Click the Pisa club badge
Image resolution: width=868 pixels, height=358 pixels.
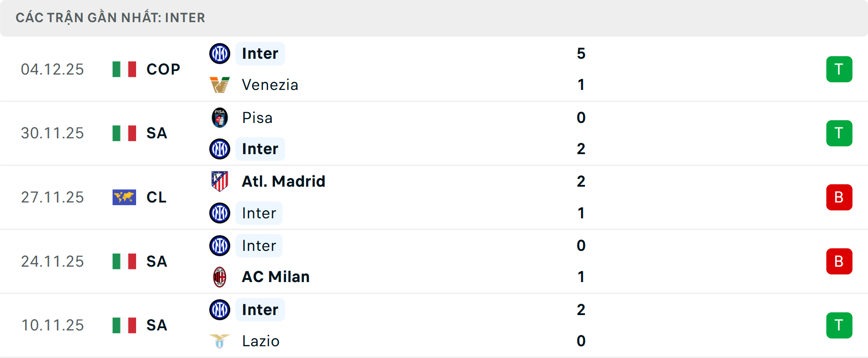coord(220,118)
